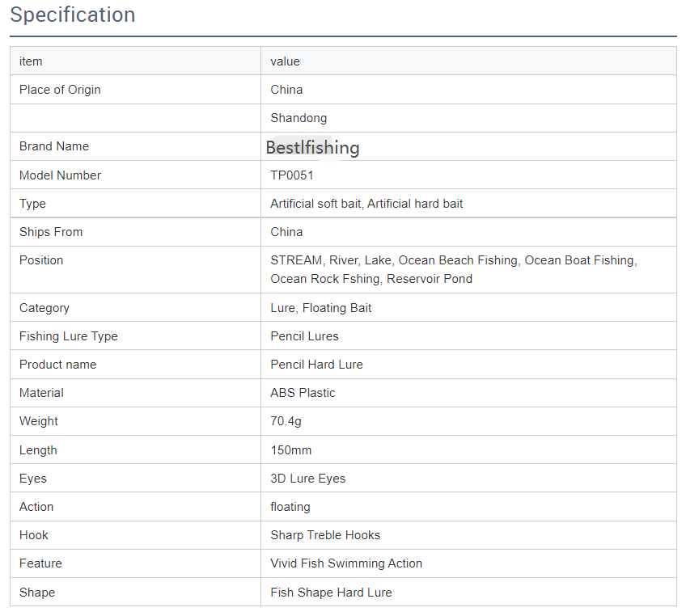Click the ABS Plastic material value
This screenshot has width=686, height=616.
pos(303,393)
